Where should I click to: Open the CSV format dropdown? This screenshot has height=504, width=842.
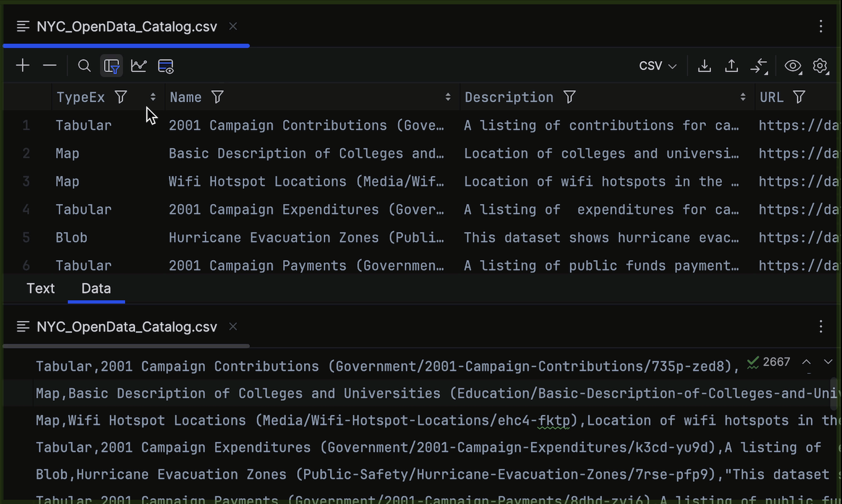click(x=657, y=66)
